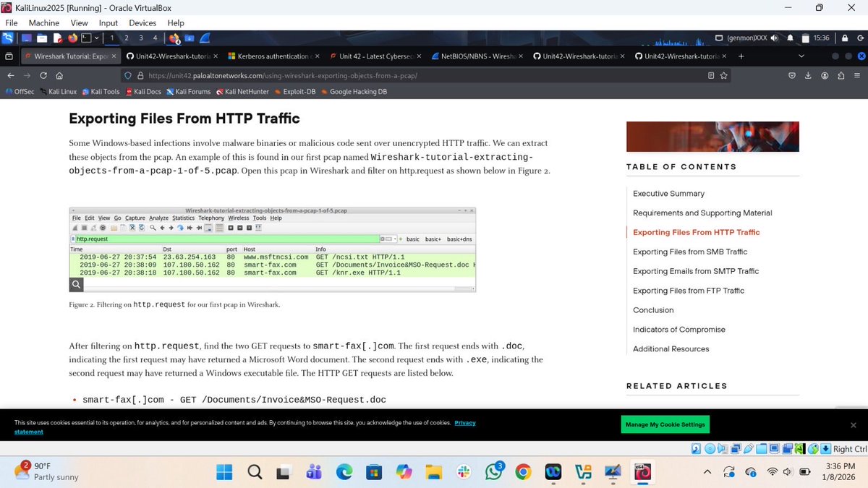The width and height of the screenshot is (868, 488).
Task: Open the VirtualBox Devices menu
Action: click(142, 23)
